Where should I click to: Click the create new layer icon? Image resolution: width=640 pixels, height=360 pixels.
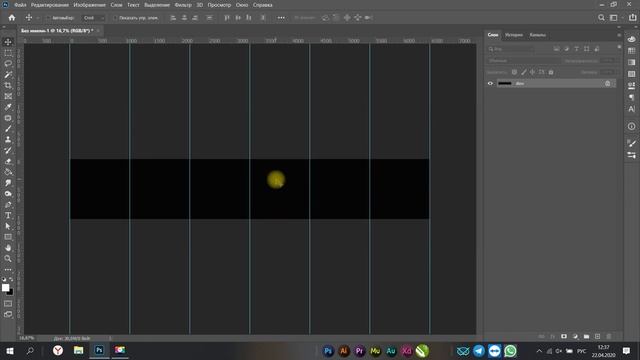pos(598,336)
